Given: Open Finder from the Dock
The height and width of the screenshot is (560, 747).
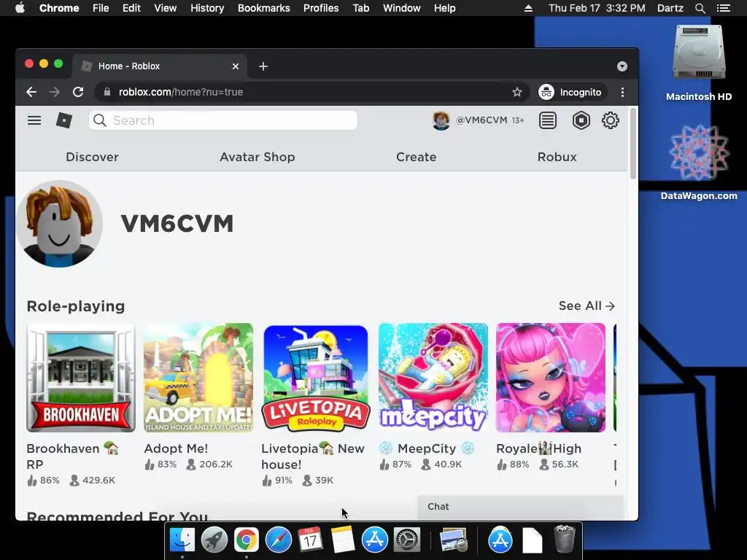Looking at the screenshot, I should [x=182, y=540].
